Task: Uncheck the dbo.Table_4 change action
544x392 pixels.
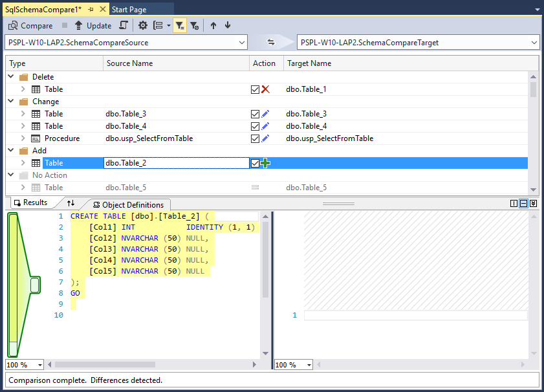Action: click(x=255, y=126)
